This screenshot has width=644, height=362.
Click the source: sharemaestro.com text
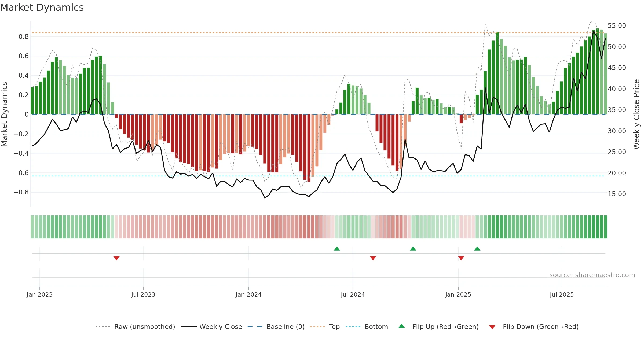pos(592,275)
